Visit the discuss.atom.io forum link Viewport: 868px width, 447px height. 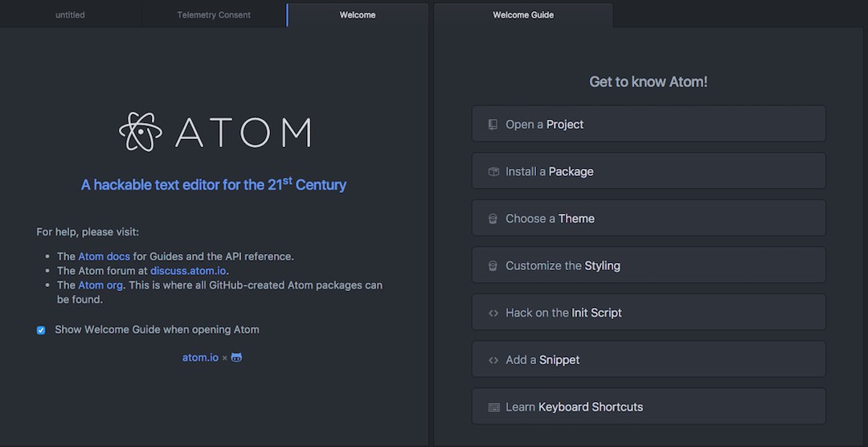[188, 271]
